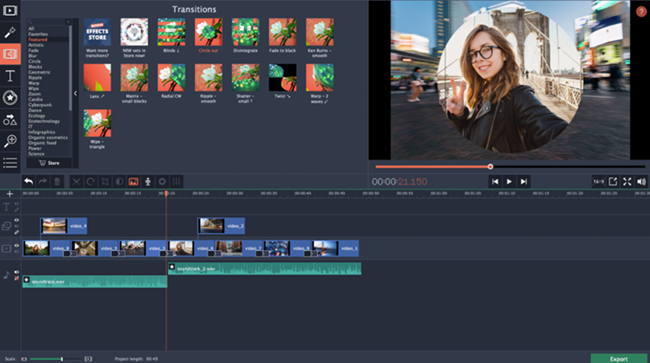Click the preview seek bar handle
650x363 pixels.
(x=490, y=167)
